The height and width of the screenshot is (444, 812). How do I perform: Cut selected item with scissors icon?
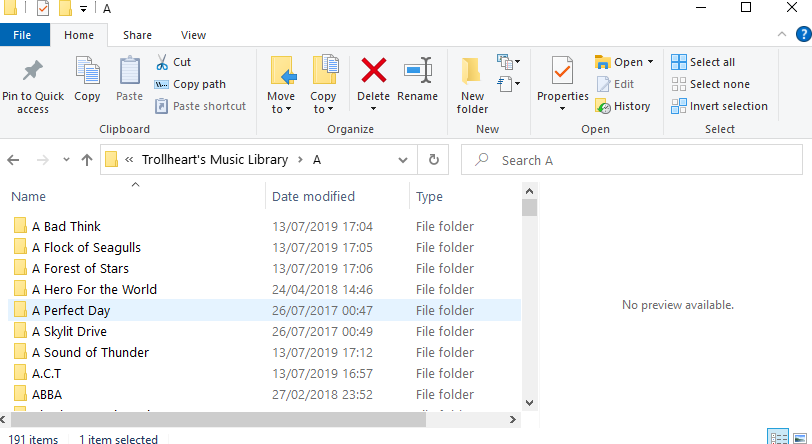[162, 62]
